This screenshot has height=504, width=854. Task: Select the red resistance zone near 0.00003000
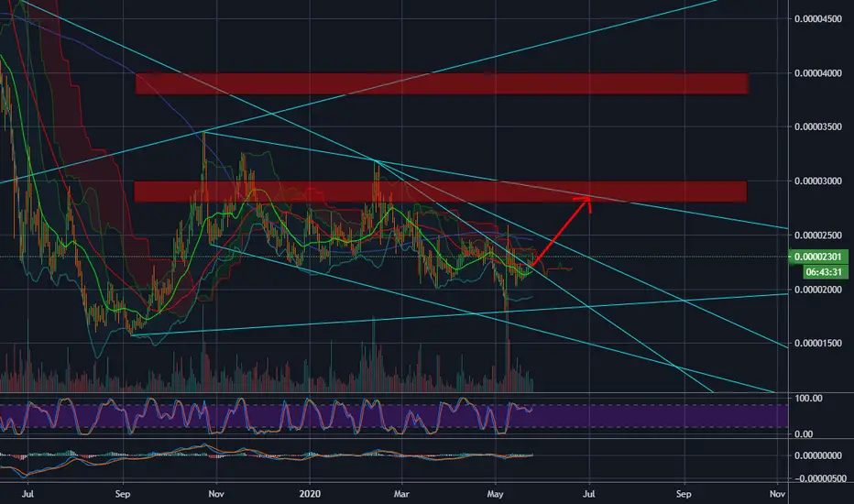click(x=441, y=192)
